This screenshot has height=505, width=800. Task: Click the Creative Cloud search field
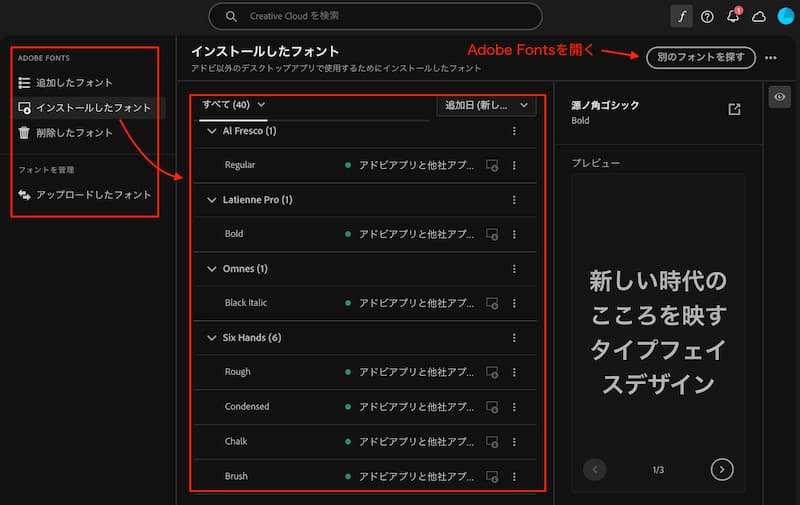(376, 16)
